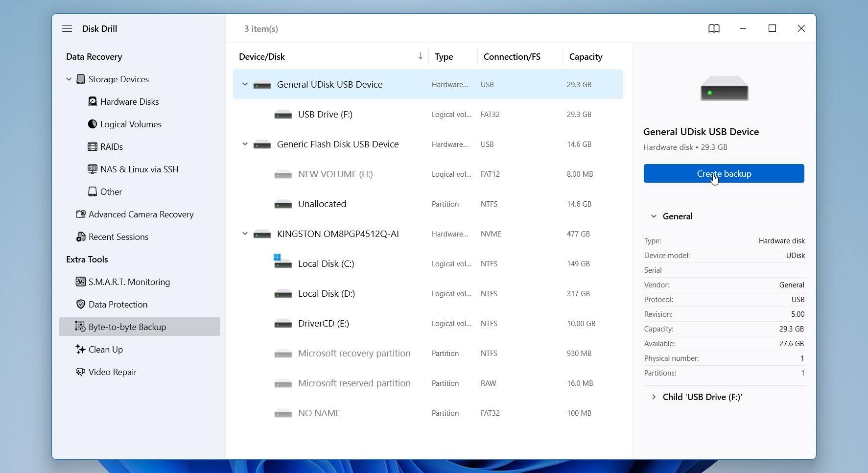The height and width of the screenshot is (473, 868).
Task: Click the Hardware Disks icon
Action: coord(92,101)
